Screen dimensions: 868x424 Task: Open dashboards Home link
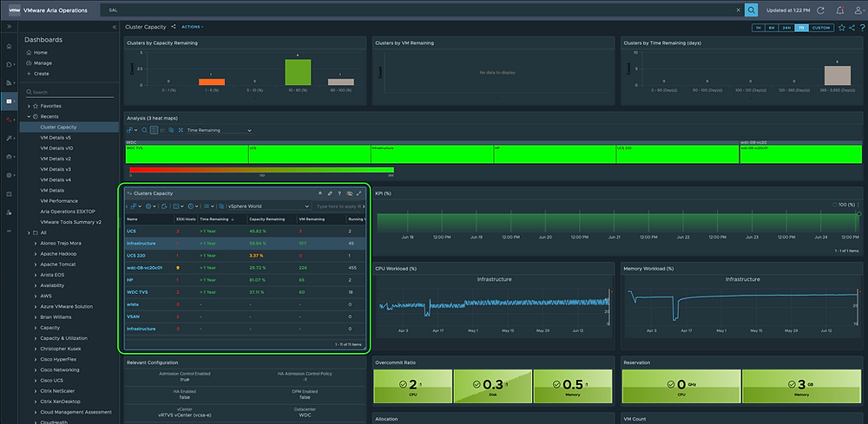point(36,53)
